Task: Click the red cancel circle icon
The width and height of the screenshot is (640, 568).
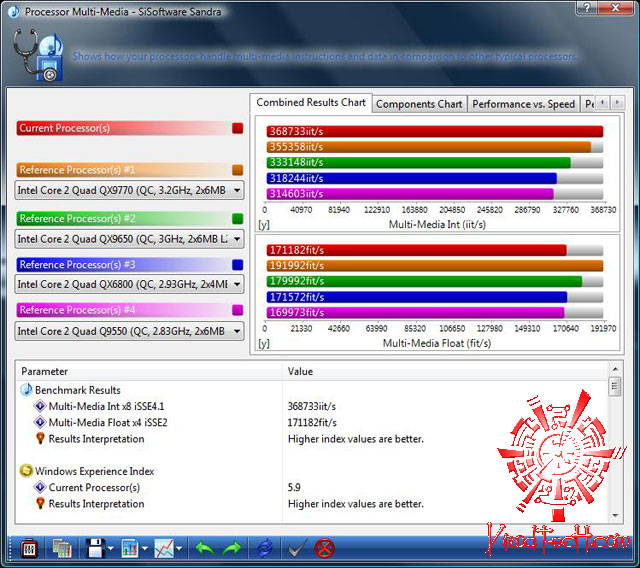Action: (325, 548)
